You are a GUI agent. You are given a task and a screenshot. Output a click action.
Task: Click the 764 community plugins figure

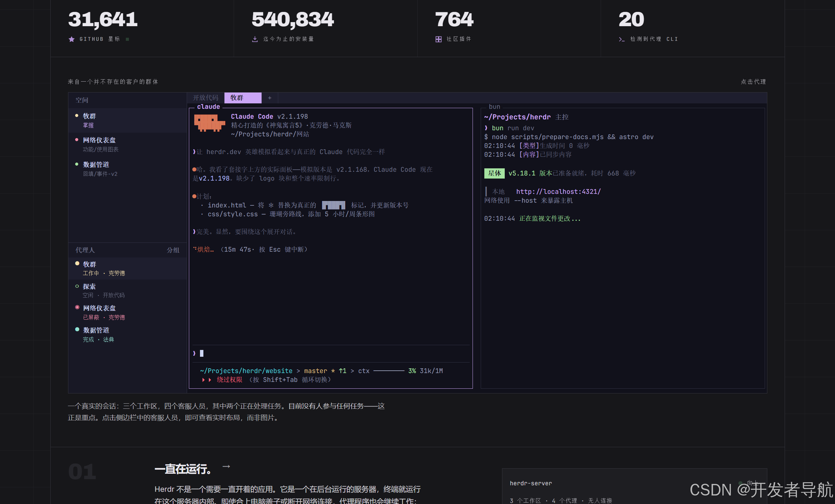click(x=454, y=19)
